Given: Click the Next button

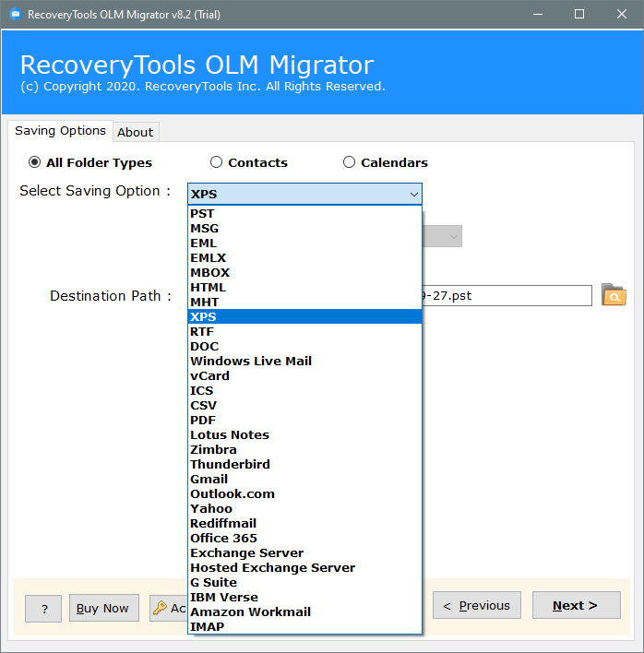Looking at the screenshot, I should tap(576, 605).
